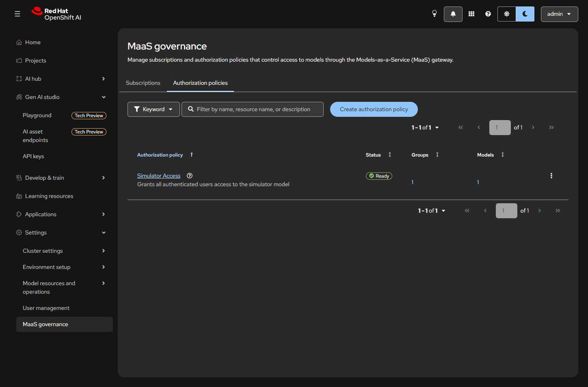Select MaaS governance in sidebar
Viewport: 588px width, 387px height.
pyautogui.click(x=65, y=324)
